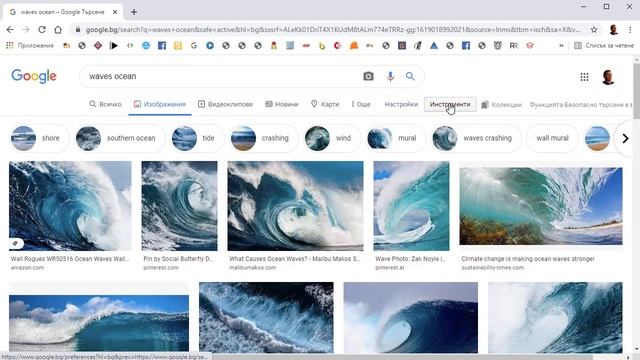This screenshot has width=640, height=360.
Task: Close the 'waves ocean' browser tab
Action: [x=115, y=12]
